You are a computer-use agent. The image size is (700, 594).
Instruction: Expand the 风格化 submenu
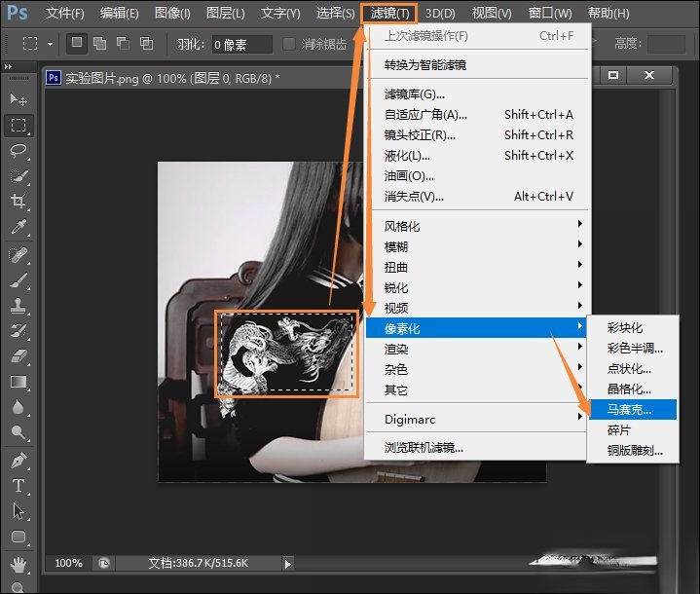[477, 226]
